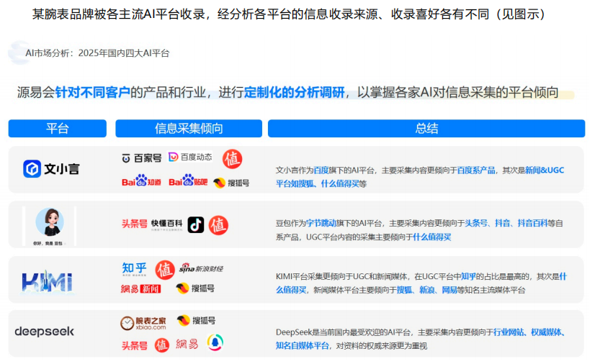Click the text 对资料的权威来源更为重视

pos(381,346)
